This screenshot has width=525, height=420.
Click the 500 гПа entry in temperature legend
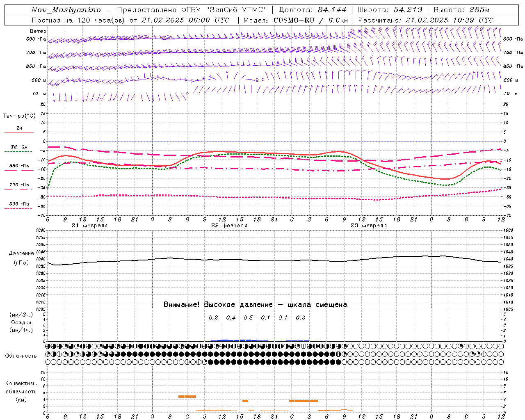pos(19,204)
